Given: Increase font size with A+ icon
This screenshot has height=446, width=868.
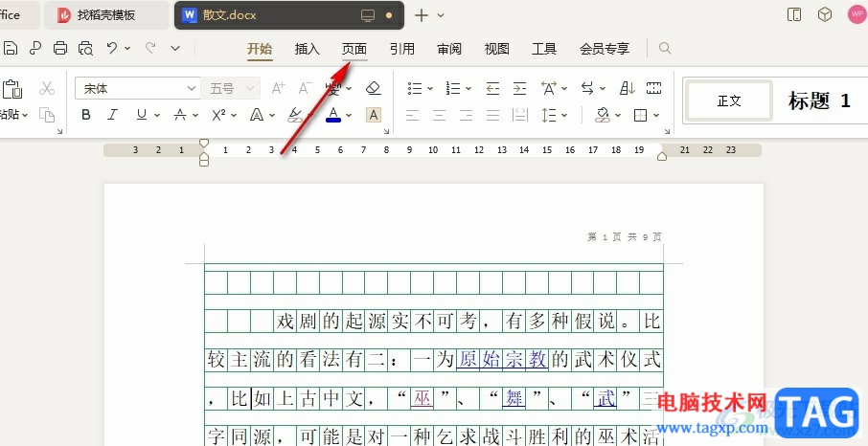Looking at the screenshot, I should click(x=279, y=88).
